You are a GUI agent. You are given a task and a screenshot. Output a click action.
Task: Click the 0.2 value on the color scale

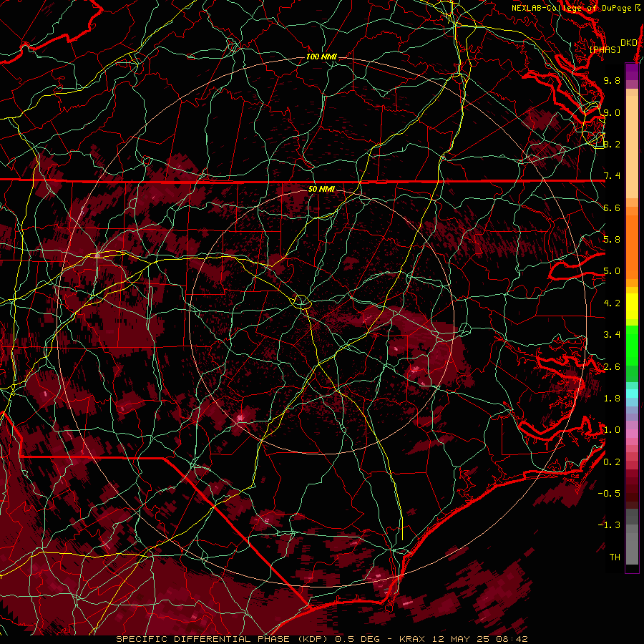(612, 462)
